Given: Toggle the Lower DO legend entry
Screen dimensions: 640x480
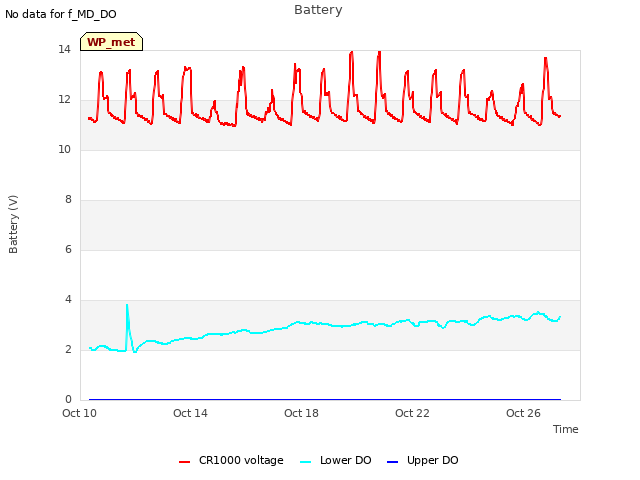Looking at the screenshot, I should coord(336,460).
